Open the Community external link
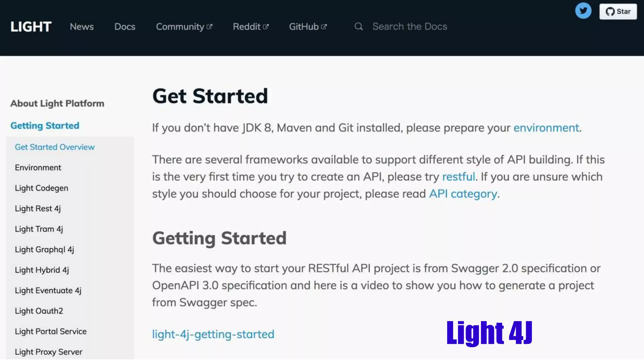The image size is (644, 362). [184, 27]
